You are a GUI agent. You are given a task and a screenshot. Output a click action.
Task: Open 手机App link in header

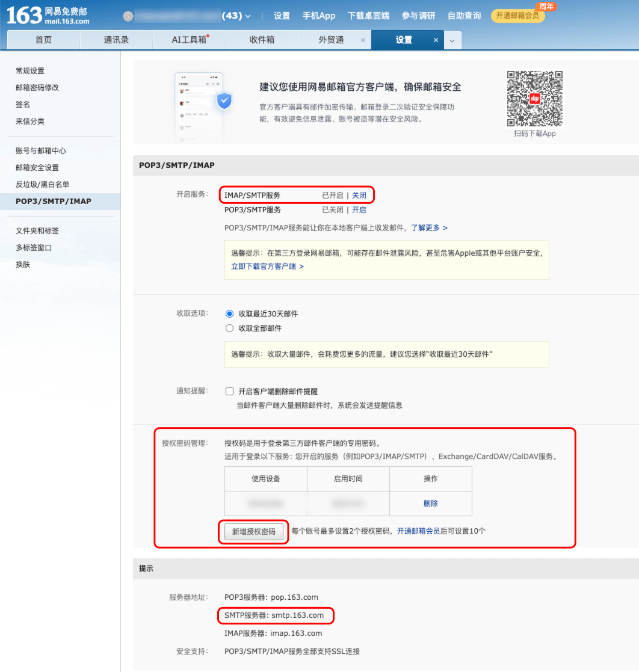(318, 16)
